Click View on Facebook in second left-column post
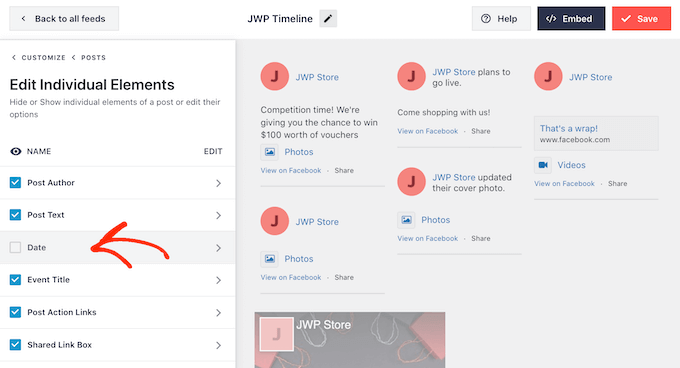The width and height of the screenshot is (680, 368). click(x=291, y=277)
